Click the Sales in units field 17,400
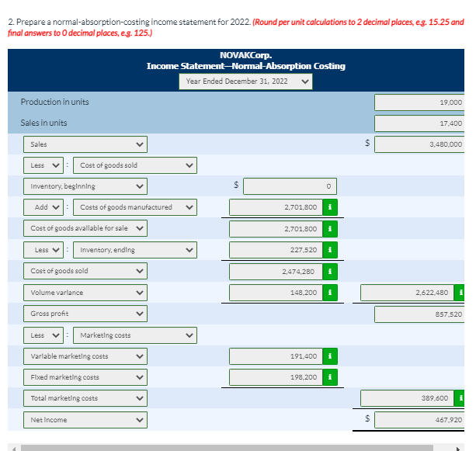This screenshot has height=451, width=476. [x=419, y=123]
